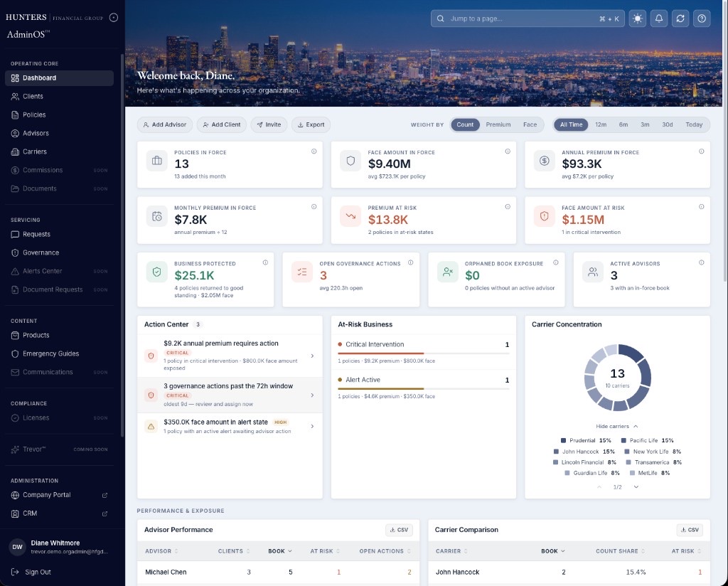Download Advisor Performance CSV
Viewport: 728px width, 586px height.
[399, 530]
